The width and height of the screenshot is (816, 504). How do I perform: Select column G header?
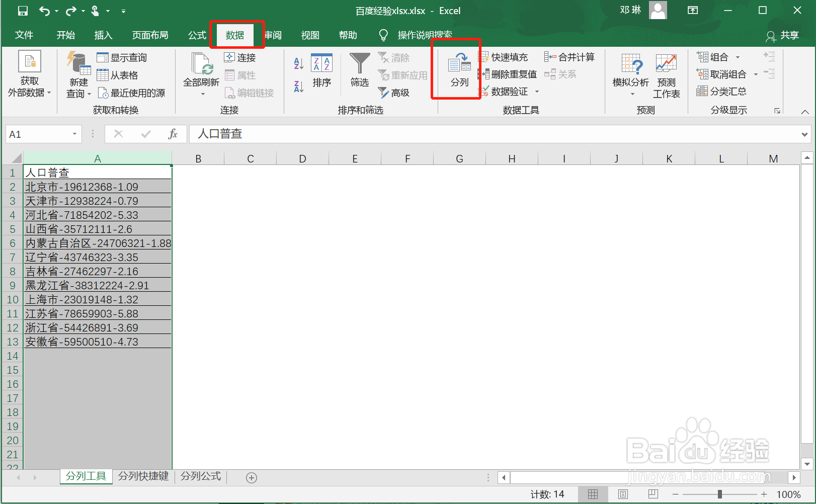click(459, 158)
